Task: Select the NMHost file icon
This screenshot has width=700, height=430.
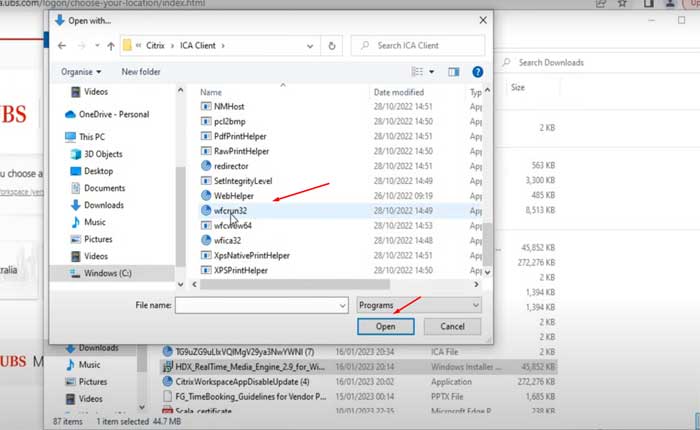Action: coord(206,106)
